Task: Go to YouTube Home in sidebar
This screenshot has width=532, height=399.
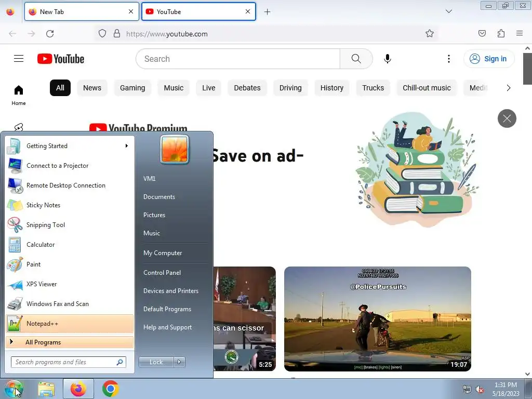Action: point(19,96)
